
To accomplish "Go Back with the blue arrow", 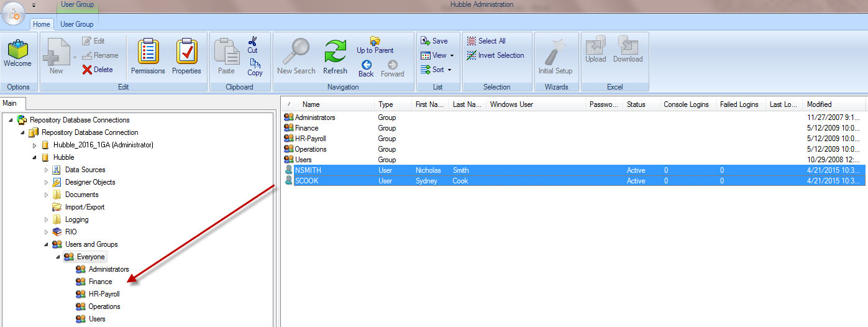I will point(366,65).
